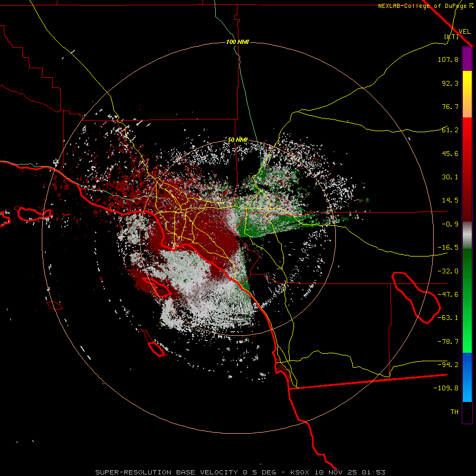Click the 30.1 velocity scale value
The width and height of the screenshot is (476, 476).
coord(450,177)
